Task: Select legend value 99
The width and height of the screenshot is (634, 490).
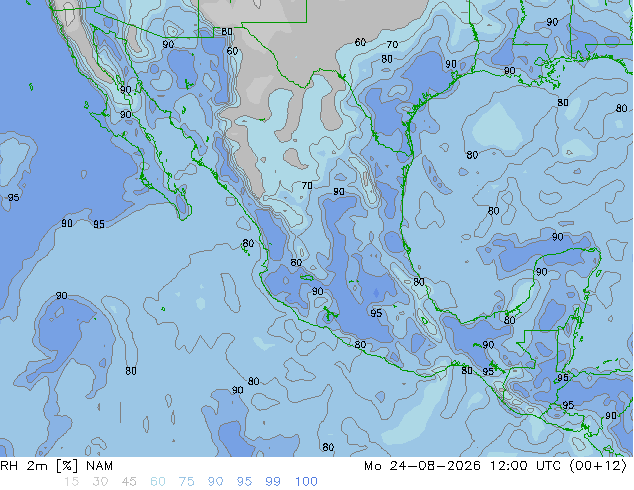Action: pos(273,482)
